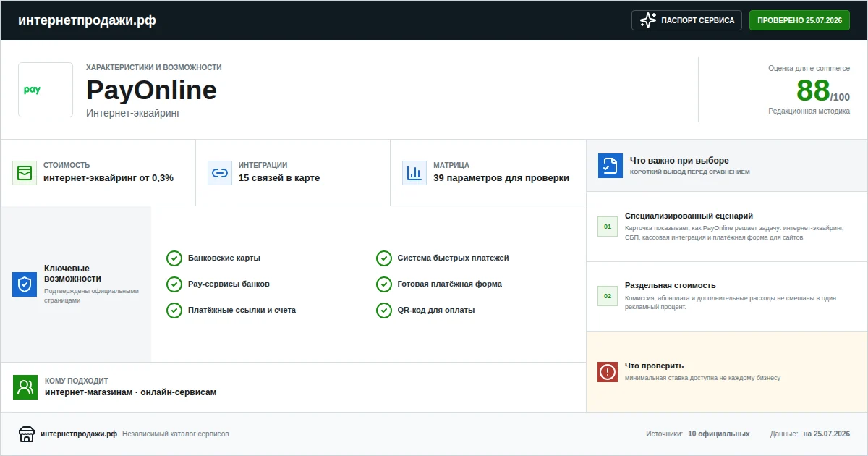Click the text интернет-магазинам · онлайн-сервисам

(130, 392)
